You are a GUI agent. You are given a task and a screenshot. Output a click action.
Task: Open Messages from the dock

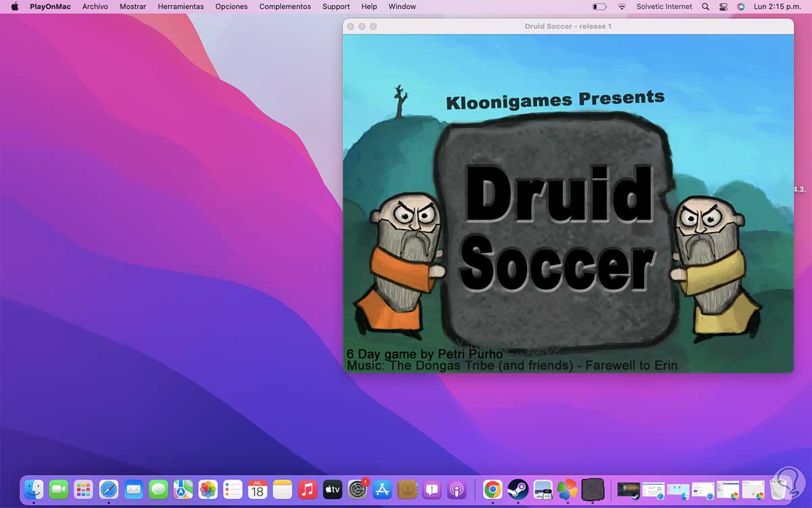[x=158, y=489]
